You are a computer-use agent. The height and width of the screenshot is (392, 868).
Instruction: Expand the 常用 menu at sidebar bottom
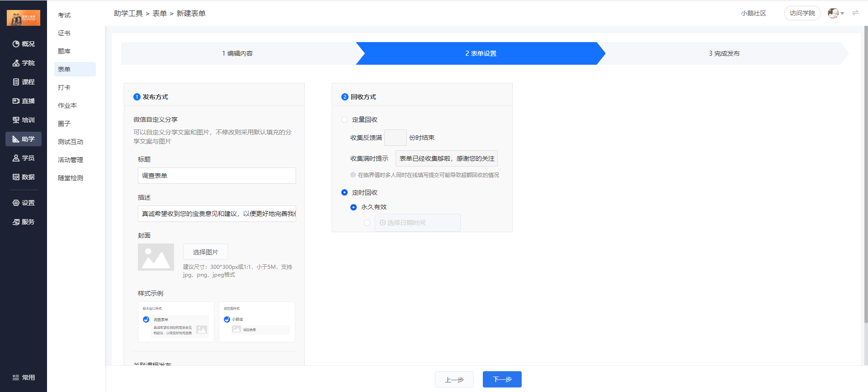tap(24, 378)
